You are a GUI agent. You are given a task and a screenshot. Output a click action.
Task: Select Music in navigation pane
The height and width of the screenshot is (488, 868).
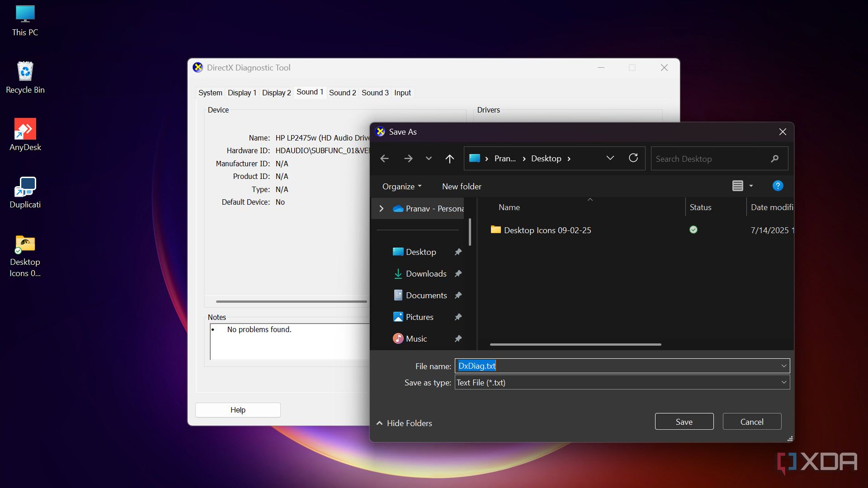(410, 338)
